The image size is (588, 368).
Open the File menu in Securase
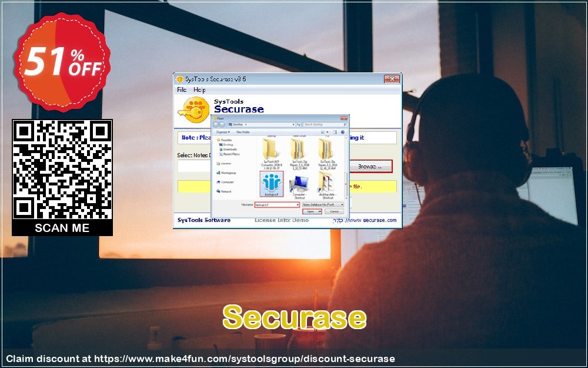[x=182, y=89]
